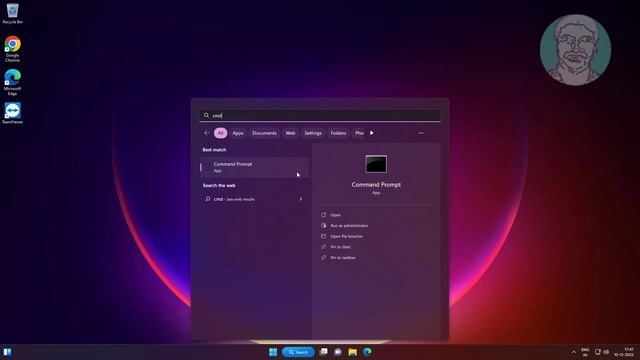Image resolution: width=640 pixels, height=360 pixels.
Task: Open the three-dot options menu in search
Action: (x=421, y=133)
